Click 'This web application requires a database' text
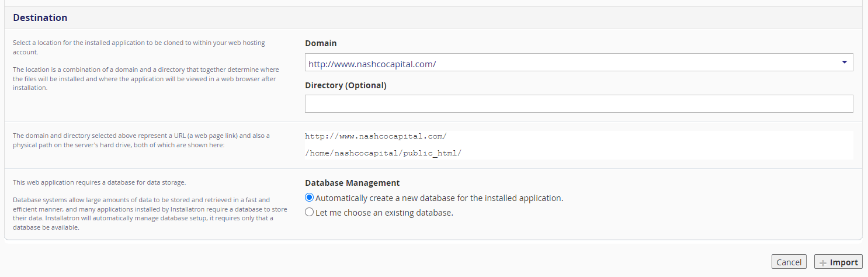Viewport: 868px width, 277px height. (99, 182)
